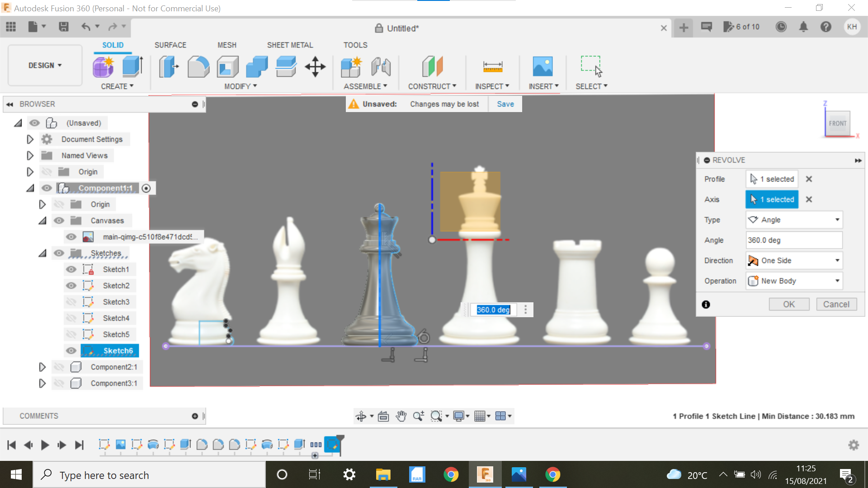The image size is (868, 488).
Task: Select the Fillet tool under Modify
Action: 199,66
